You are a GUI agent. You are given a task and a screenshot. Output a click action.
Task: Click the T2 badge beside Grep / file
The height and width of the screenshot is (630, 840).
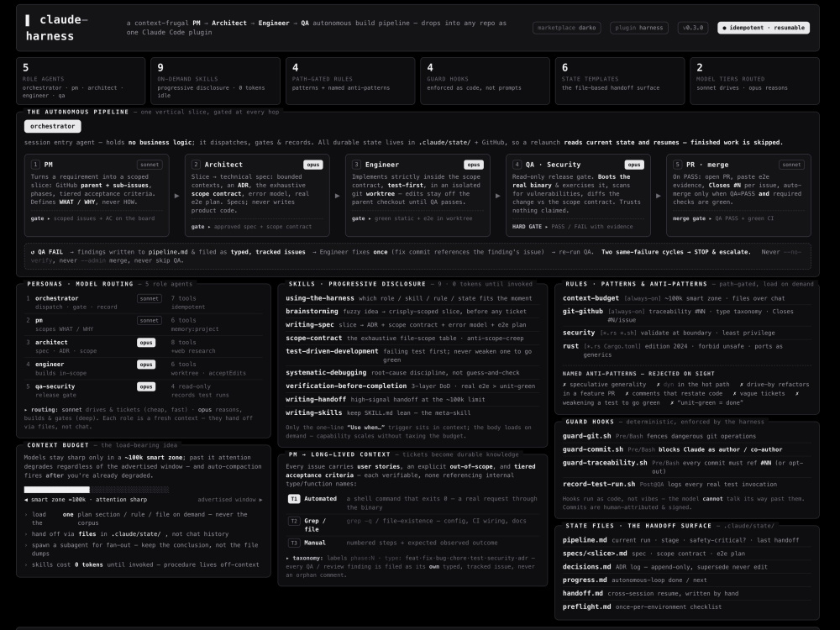tap(293, 521)
